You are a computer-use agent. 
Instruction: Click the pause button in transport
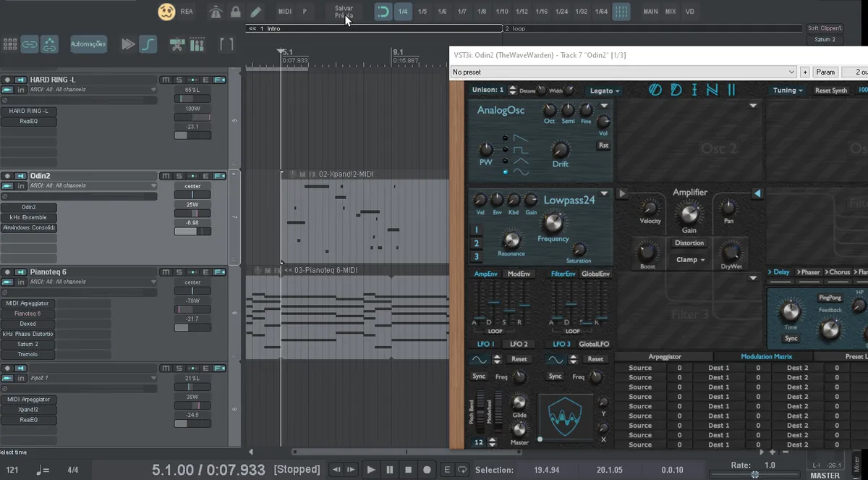(x=390, y=470)
